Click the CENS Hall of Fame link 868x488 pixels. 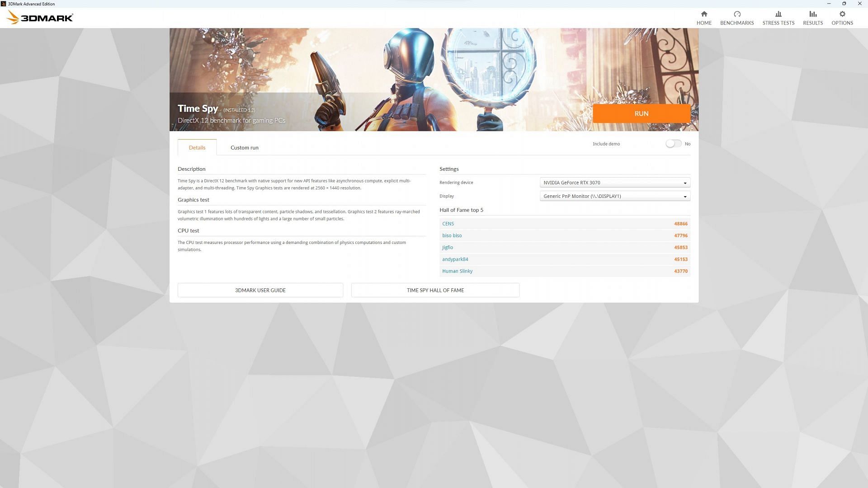447,223
